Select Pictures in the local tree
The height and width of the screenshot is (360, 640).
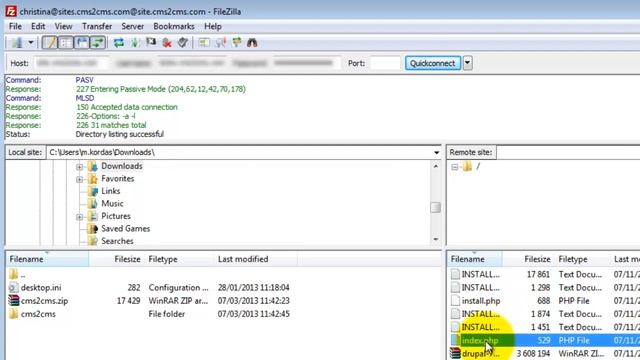click(x=116, y=216)
